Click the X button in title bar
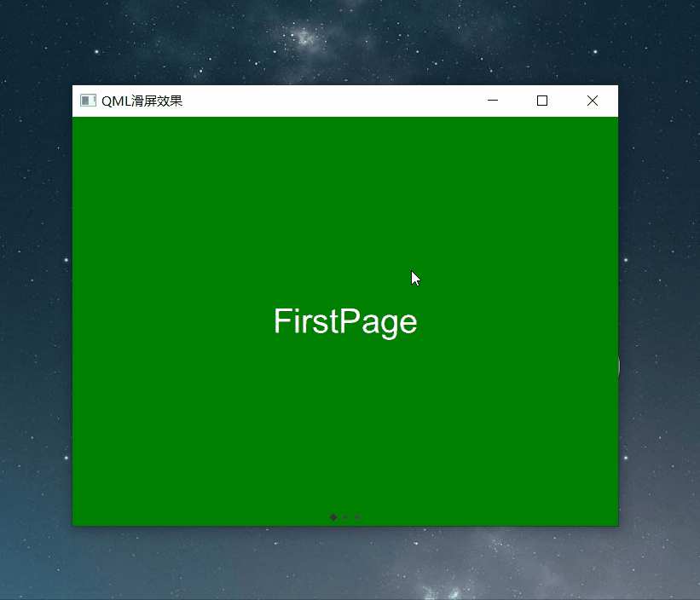Viewport: 700px width, 600px height. [x=593, y=101]
